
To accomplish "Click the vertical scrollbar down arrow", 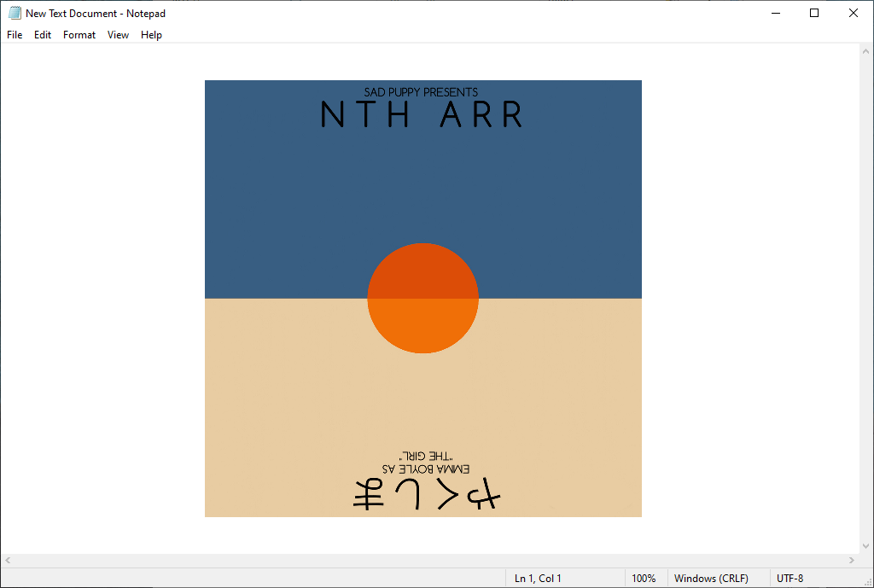I will [865, 546].
